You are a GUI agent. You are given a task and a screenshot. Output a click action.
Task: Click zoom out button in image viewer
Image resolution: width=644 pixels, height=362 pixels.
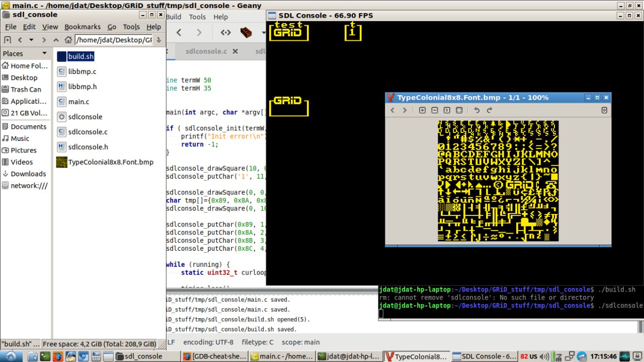pyautogui.click(x=435, y=110)
